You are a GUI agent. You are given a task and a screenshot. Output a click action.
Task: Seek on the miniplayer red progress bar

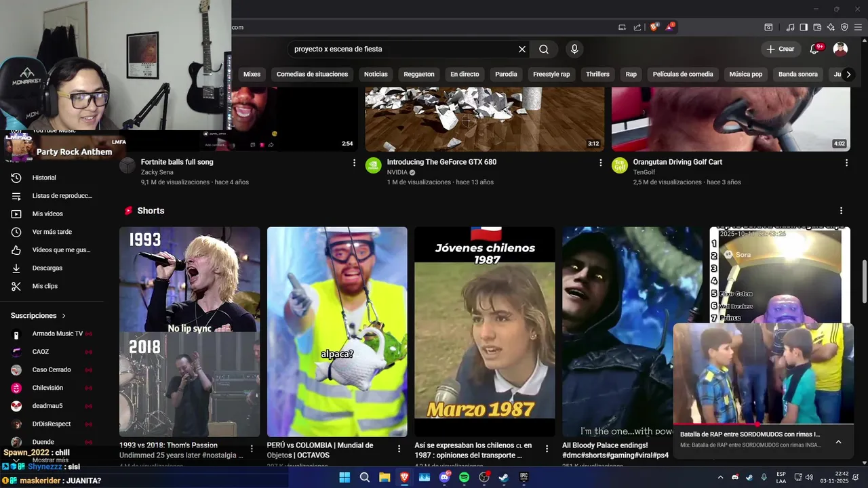coord(763,424)
